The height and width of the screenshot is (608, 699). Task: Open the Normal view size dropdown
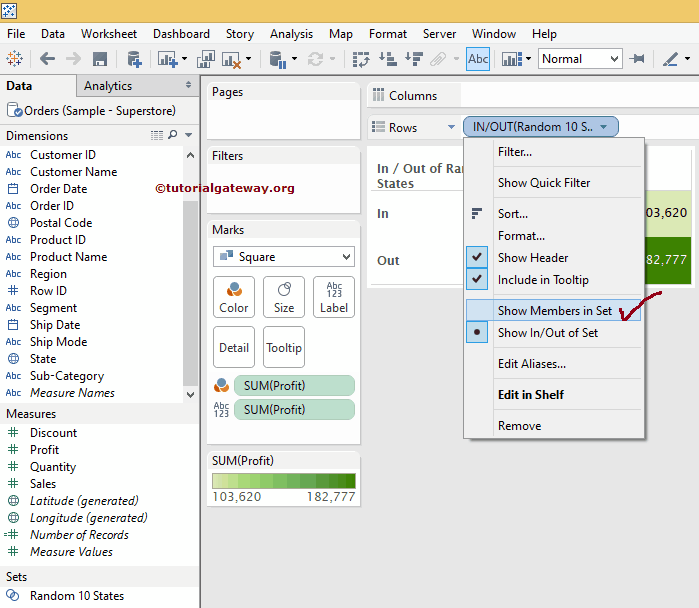point(580,59)
